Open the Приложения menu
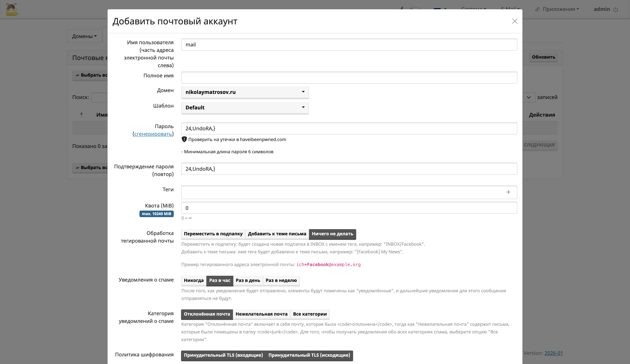 coord(560,9)
